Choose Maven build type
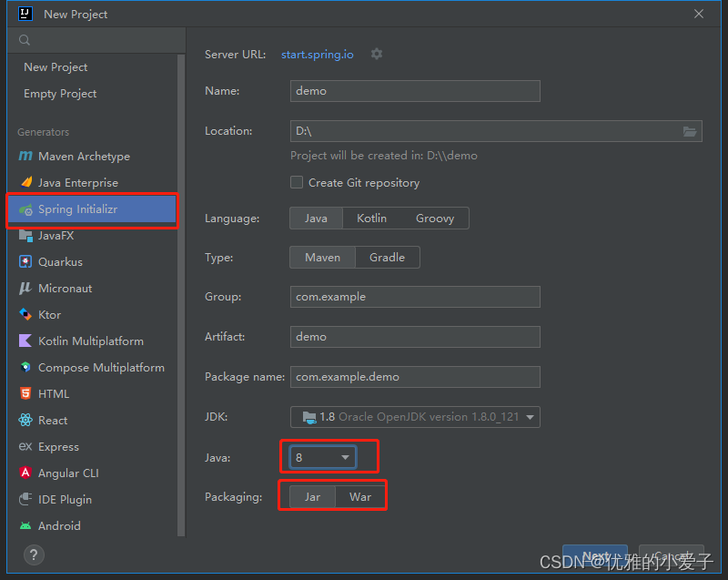 [x=322, y=258]
